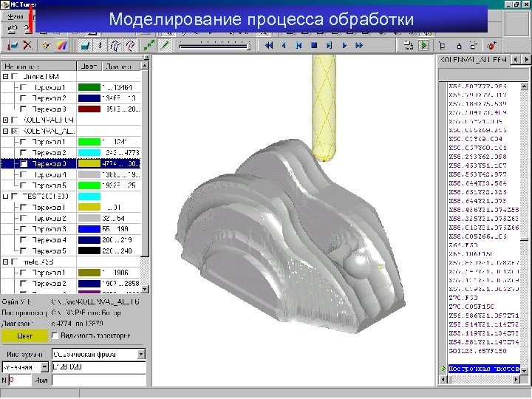Jump to the next block marker button
Screen dimensions: 532x399
click(329, 45)
